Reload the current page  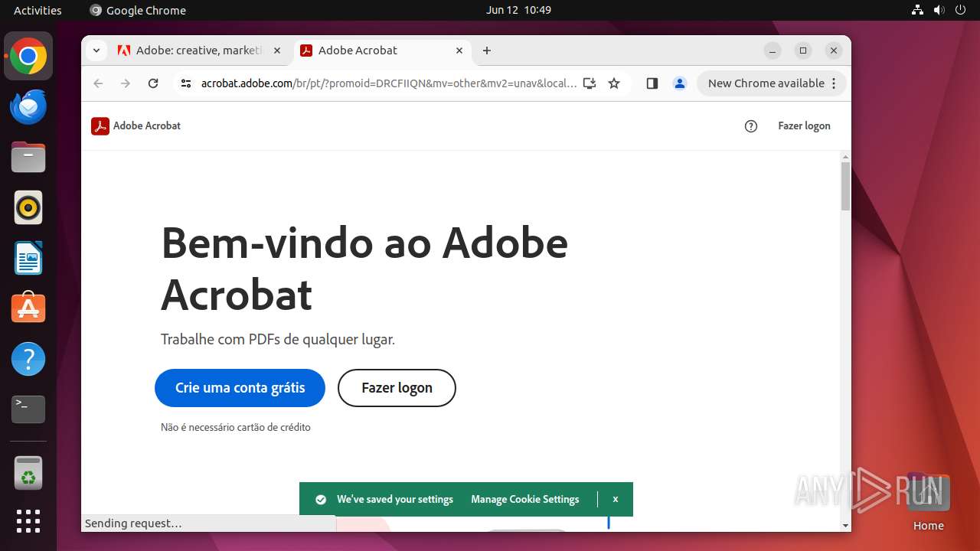tap(153, 83)
